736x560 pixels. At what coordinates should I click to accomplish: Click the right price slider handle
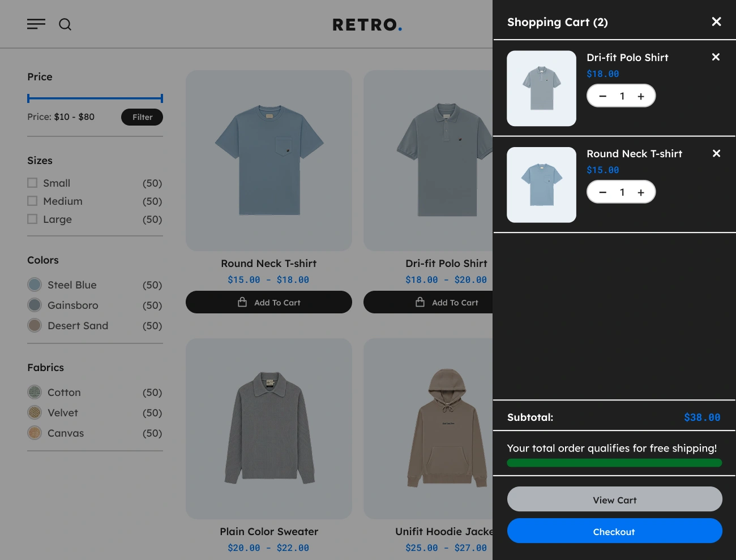(x=162, y=98)
